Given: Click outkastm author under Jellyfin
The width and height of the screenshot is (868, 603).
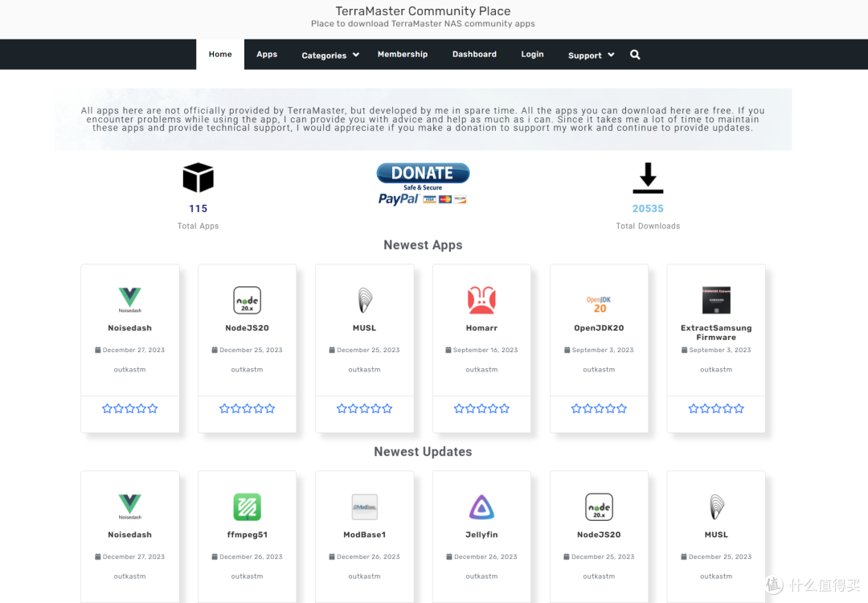Looking at the screenshot, I should coord(481,576).
